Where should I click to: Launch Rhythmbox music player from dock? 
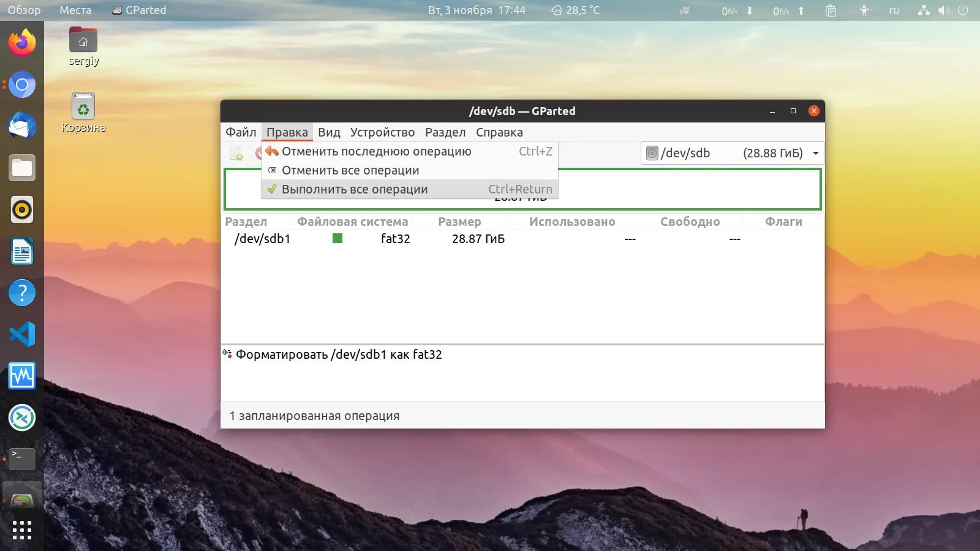pyautogui.click(x=22, y=209)
